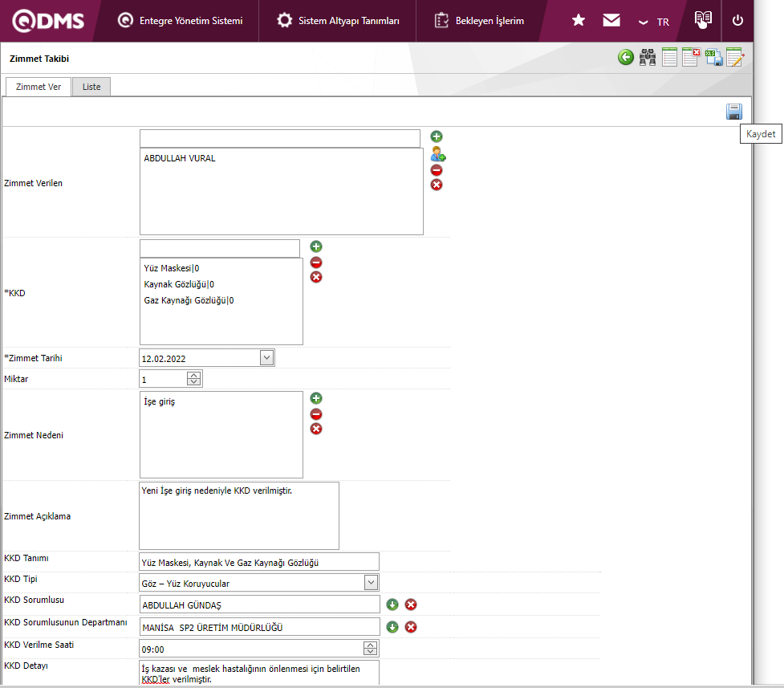
Task: Open search with the binoculars icon
Action: 648,58
